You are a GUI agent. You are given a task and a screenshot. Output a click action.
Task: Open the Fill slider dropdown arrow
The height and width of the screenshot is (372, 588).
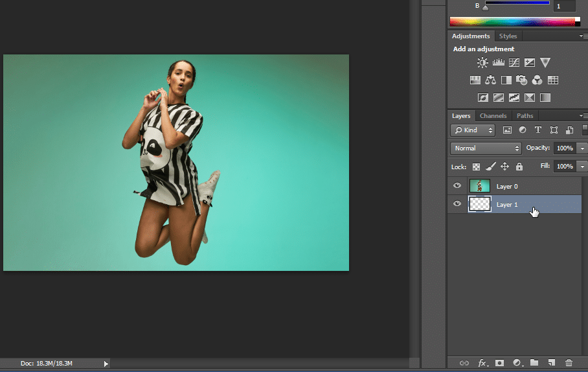pos(582,167)
